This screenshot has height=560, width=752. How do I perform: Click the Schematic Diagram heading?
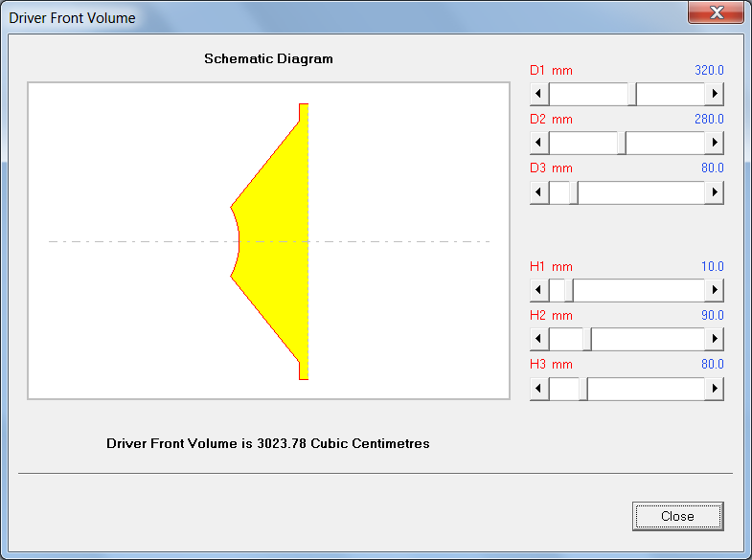click(268, 58)
